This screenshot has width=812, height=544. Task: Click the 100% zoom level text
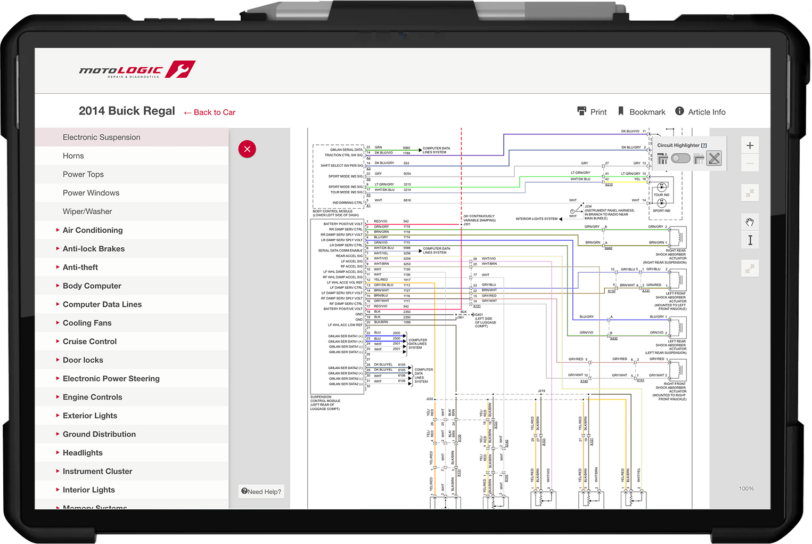(746, 489)
